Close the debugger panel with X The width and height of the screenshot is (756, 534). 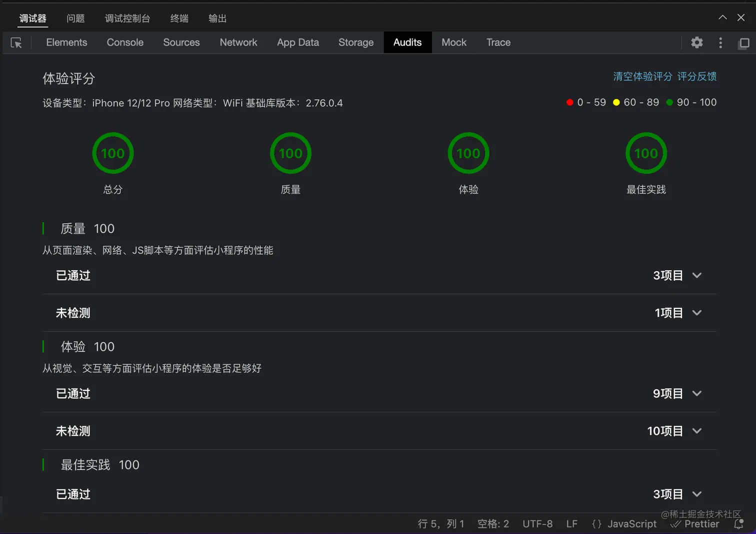coord(741,18)
